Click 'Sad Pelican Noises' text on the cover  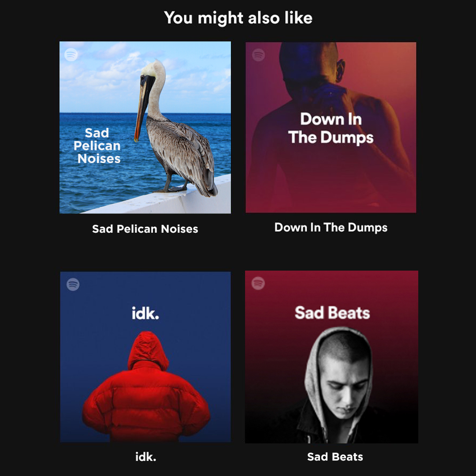[97, 146]
